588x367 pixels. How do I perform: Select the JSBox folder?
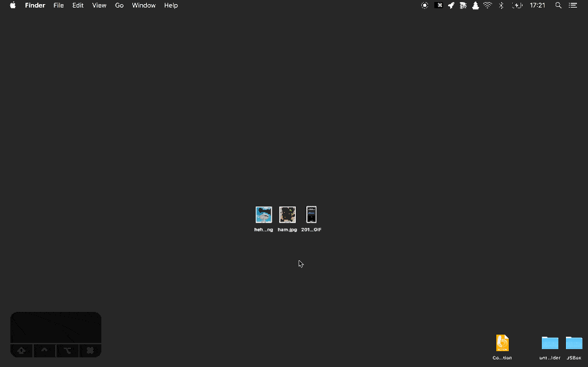[x=574, y=343]
